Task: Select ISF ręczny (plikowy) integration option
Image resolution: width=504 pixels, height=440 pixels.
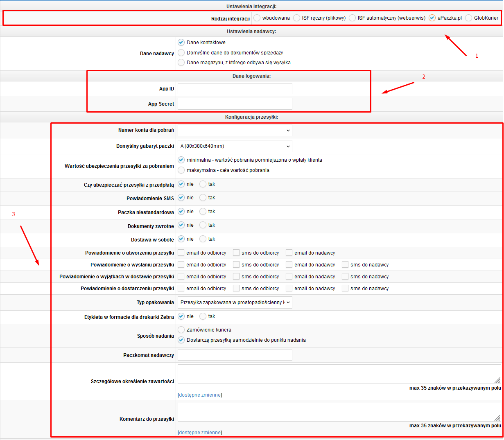Action: pos(296,18)
